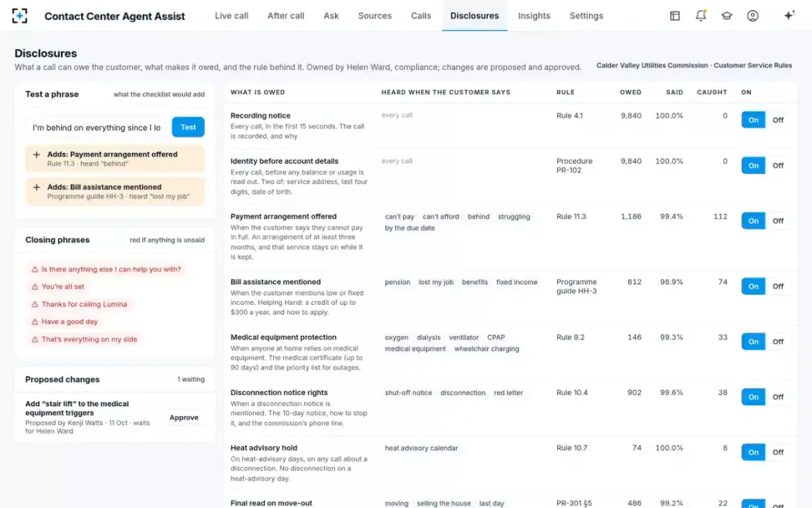Click the 'Medical equipment protection' row title
The width and height of the screenshot is (812, 508).
pyautogui.click(x=284, y=337)
